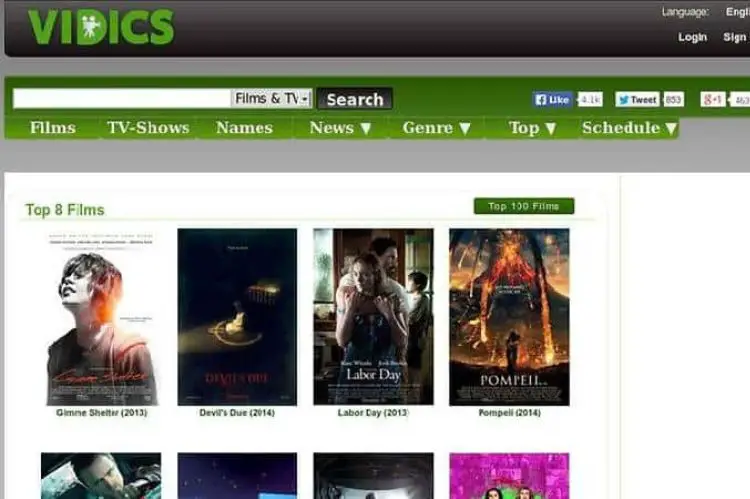Click the Tweet count 853
This screenshot has height=499, width=750.
coord(673,100)
